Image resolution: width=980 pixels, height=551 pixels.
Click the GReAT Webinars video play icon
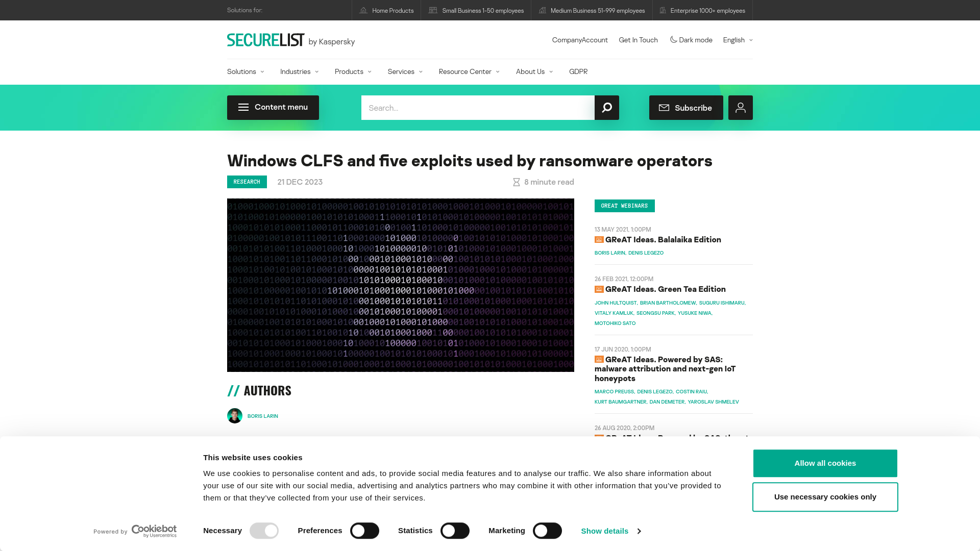point(598,239)
